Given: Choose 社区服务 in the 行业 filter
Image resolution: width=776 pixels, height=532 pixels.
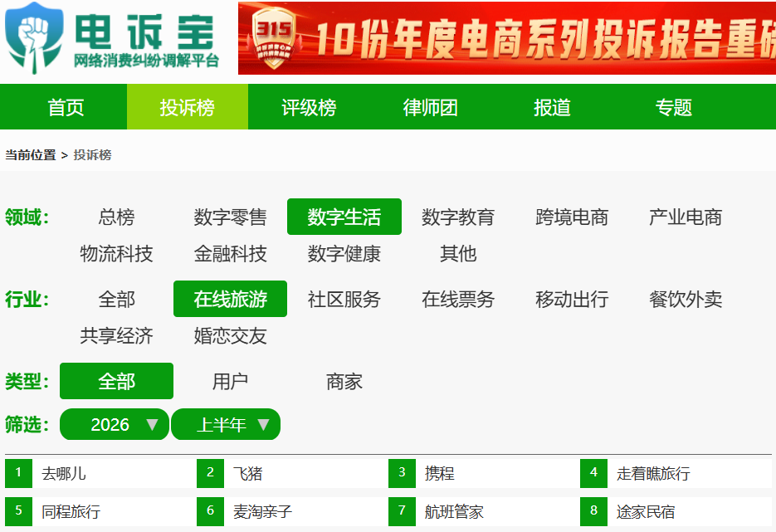Looking at the screenshot, I should (344, 299).
